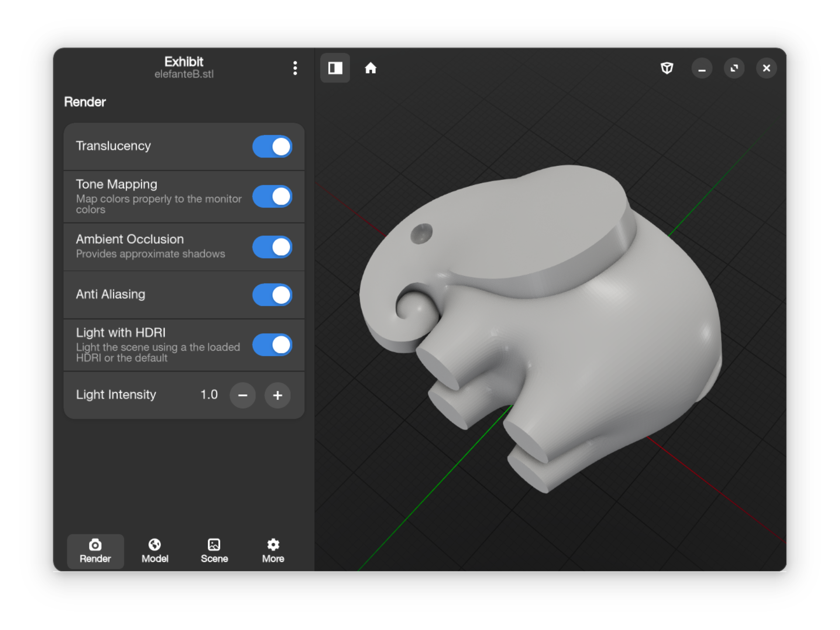
Task: Click the home reset view icon
Action: point(371,68)
